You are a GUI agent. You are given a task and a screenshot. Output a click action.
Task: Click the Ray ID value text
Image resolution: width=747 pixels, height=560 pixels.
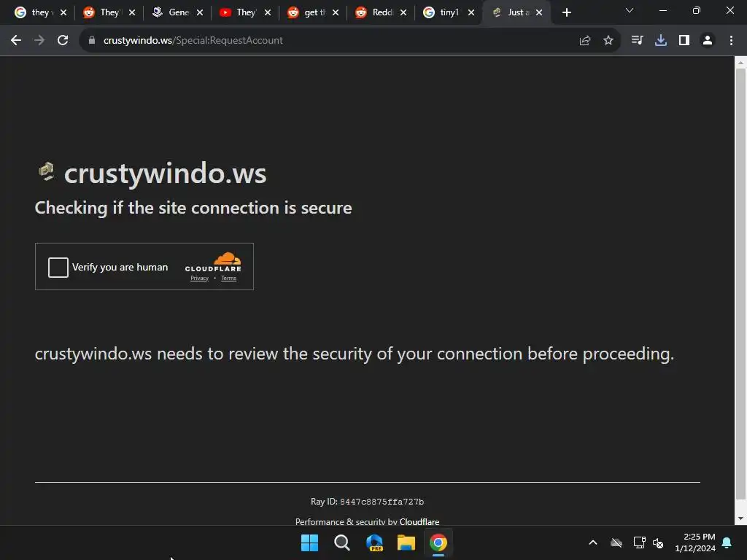[x=382, y=502]
